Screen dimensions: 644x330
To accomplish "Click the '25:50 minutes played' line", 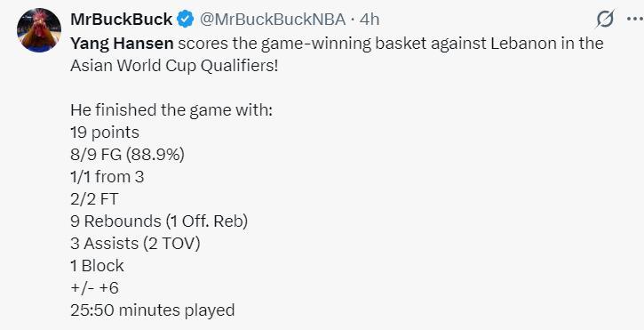I will click(x=153, y=310).
